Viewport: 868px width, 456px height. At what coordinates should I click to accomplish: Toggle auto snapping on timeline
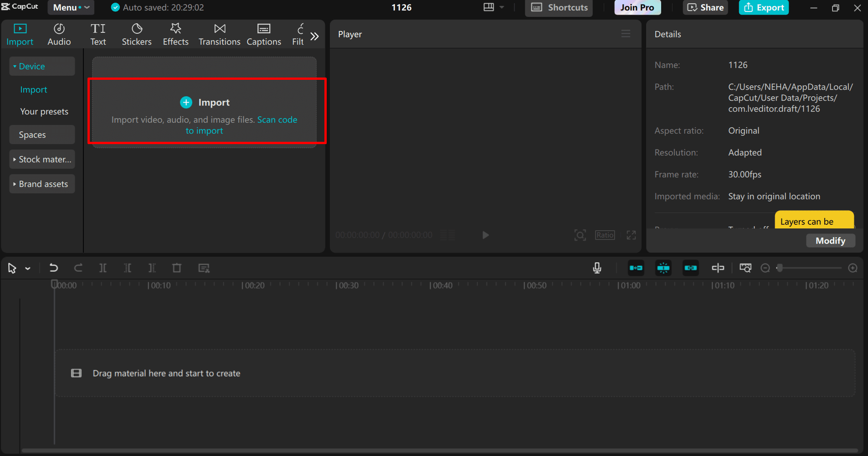pyautogui.click(x=663, y=268)
